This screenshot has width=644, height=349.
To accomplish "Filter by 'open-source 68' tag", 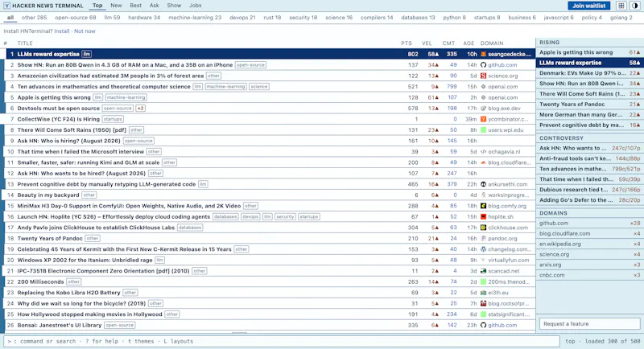I will tap(76, 18).
